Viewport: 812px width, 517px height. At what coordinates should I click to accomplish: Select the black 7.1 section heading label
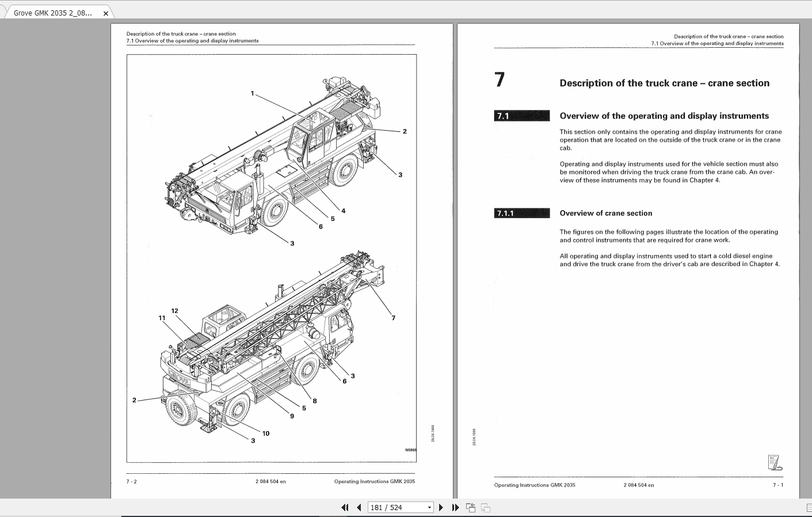pos(521,115)
